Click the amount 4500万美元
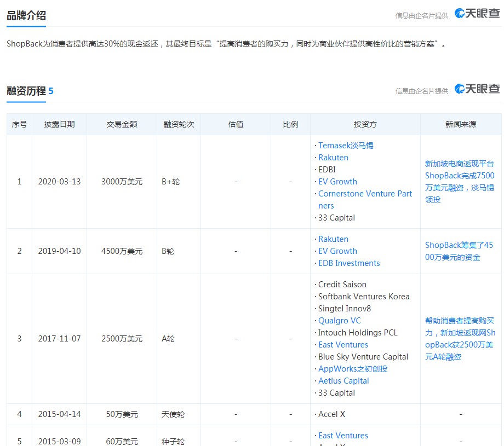Viewport: 504px width, 446px height. pyautogui.click(x=122, y=251)
